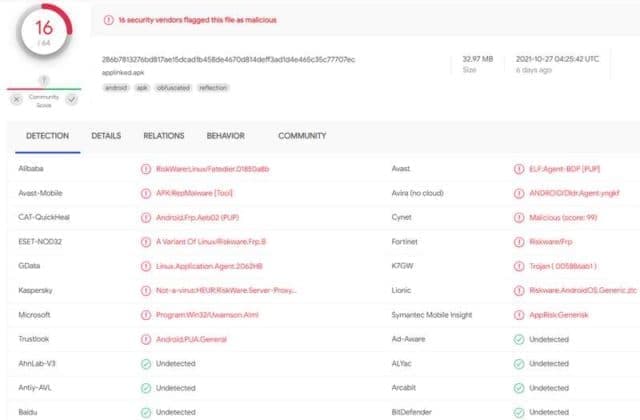Viewport: 640px width, 420px height.
Task: Click the SHA-256 file hash text
Action: point(228,59)
